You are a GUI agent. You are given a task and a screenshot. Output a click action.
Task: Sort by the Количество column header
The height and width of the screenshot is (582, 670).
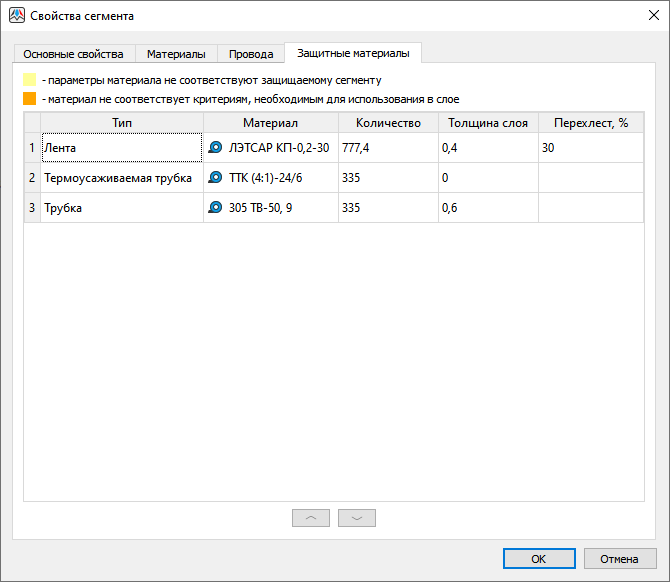click(388, 123)
